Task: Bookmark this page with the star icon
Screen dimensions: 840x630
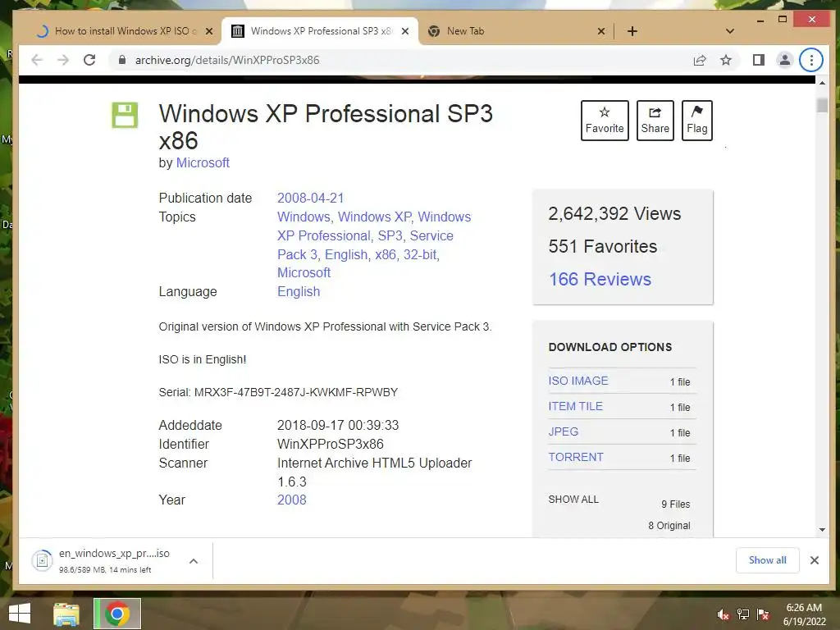Action: coord(726,60)
